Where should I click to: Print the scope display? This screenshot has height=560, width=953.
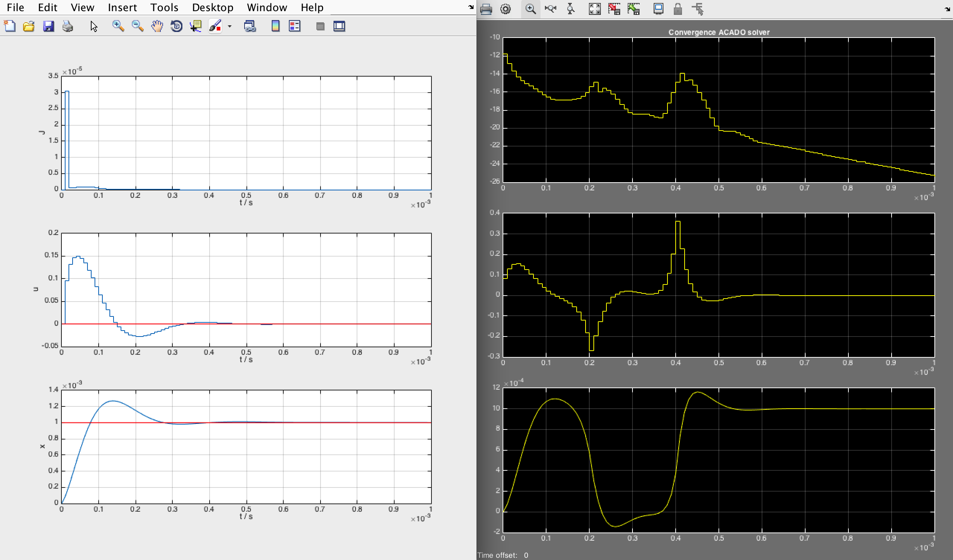(x=487, y=9)
